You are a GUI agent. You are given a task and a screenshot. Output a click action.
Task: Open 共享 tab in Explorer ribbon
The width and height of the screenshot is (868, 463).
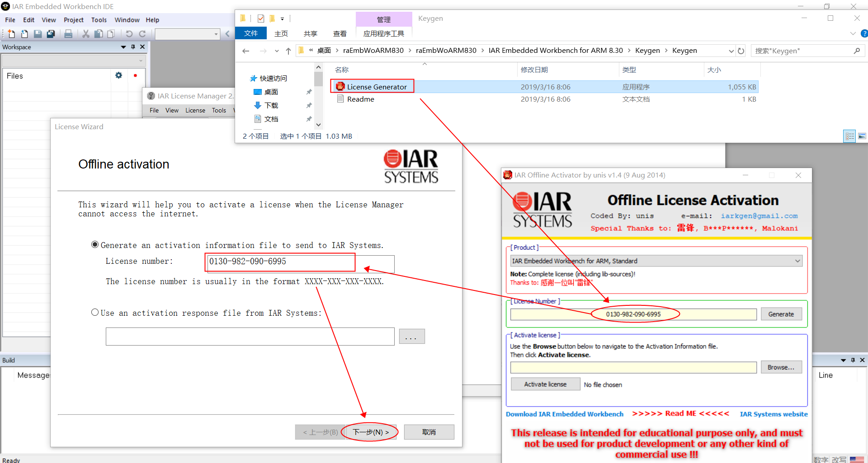coord(310,33)
